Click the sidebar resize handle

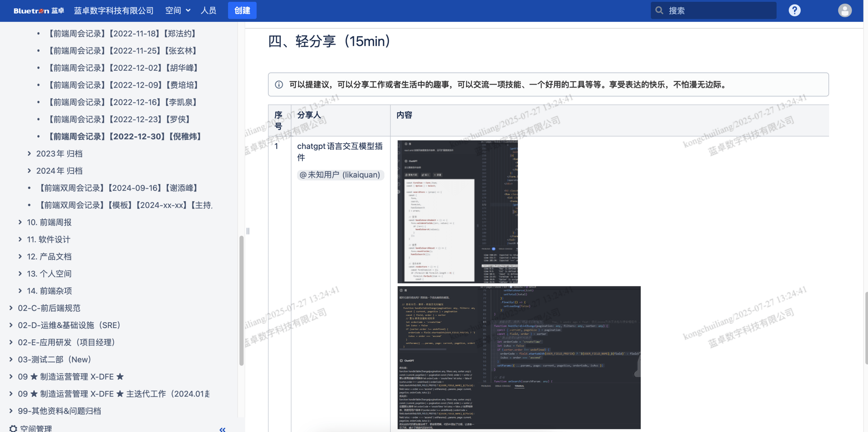point(248,231)
